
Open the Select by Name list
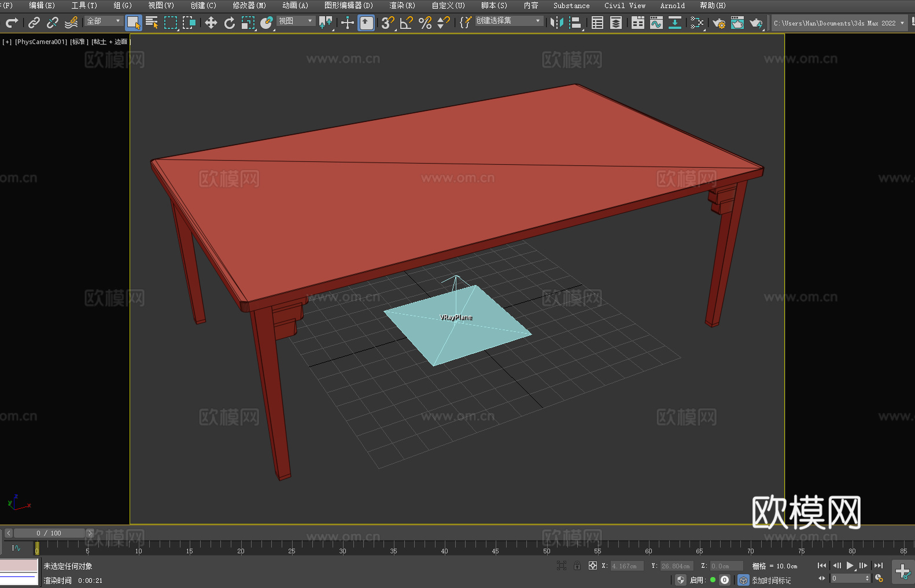tap(152, 23)
